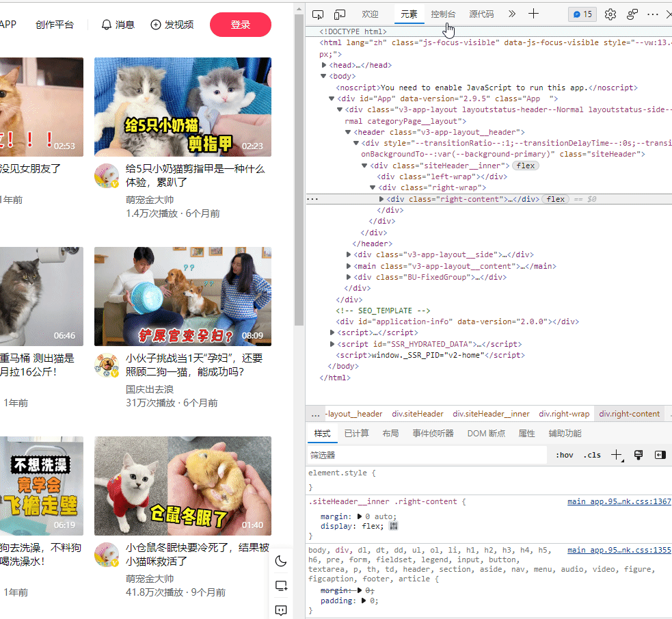Screen dimensions: 672x619
Task: Collapse the div id="App" node
Action: tap(332, 98)
